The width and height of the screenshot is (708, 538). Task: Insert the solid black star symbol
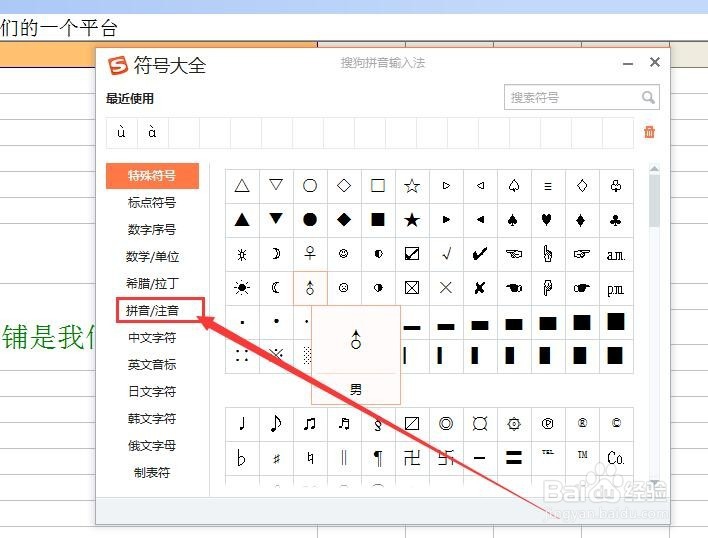[412, 220]
